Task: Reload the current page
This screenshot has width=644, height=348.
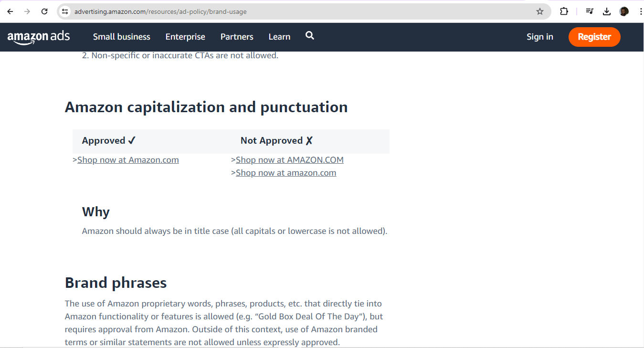Action: 44,11
